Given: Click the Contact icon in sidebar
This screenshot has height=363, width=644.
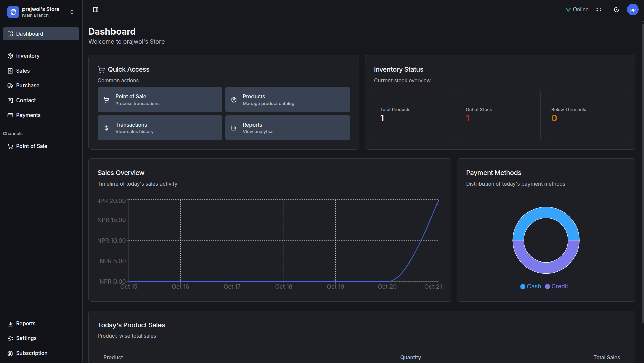Looking at the screenshot, I should 10,100.
